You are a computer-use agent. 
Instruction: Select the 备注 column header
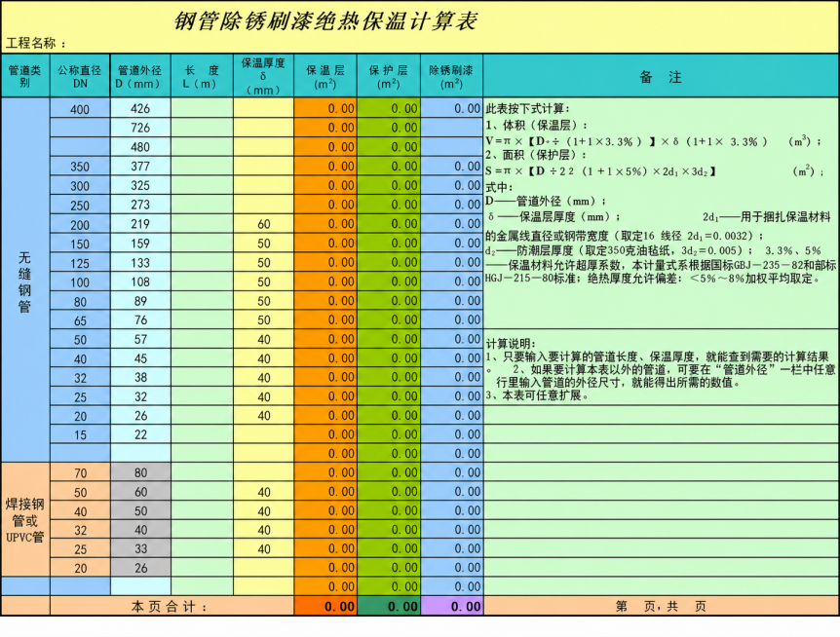click(661, 75)
